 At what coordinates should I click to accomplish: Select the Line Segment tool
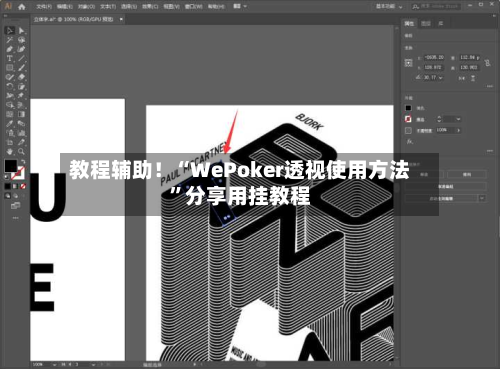tap(21, 58)
